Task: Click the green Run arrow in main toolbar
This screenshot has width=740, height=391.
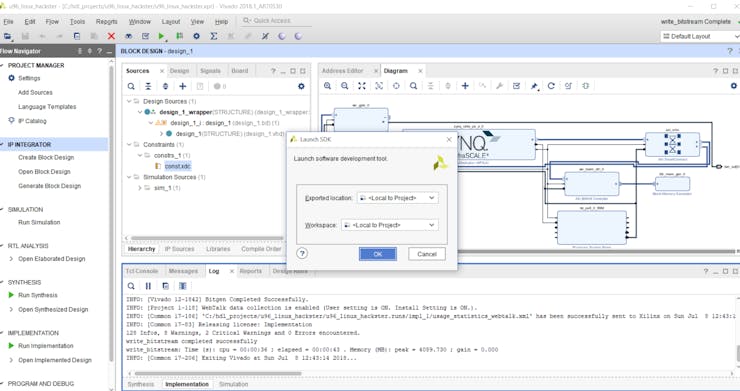Action: pos(161,36)
